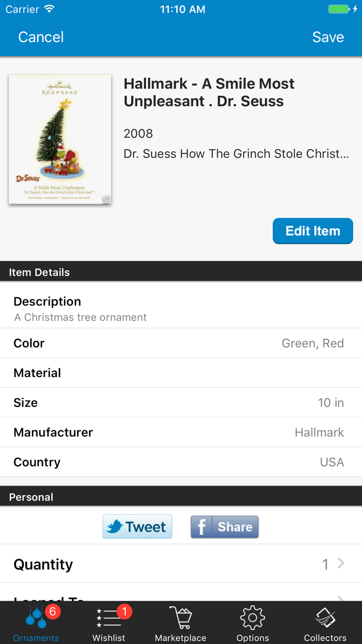
Task: Open the Ornaments tab icon
Action: coord(35,618)
